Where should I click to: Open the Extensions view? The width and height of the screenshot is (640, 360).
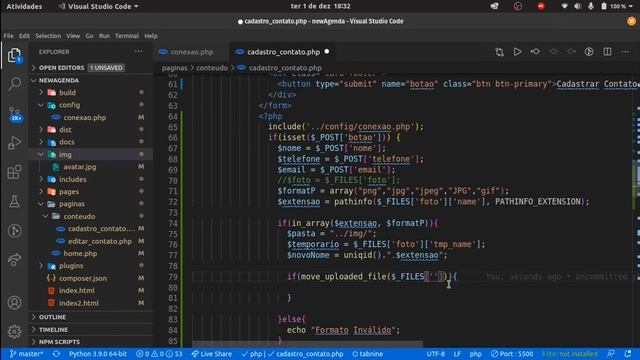coord(14,172)
